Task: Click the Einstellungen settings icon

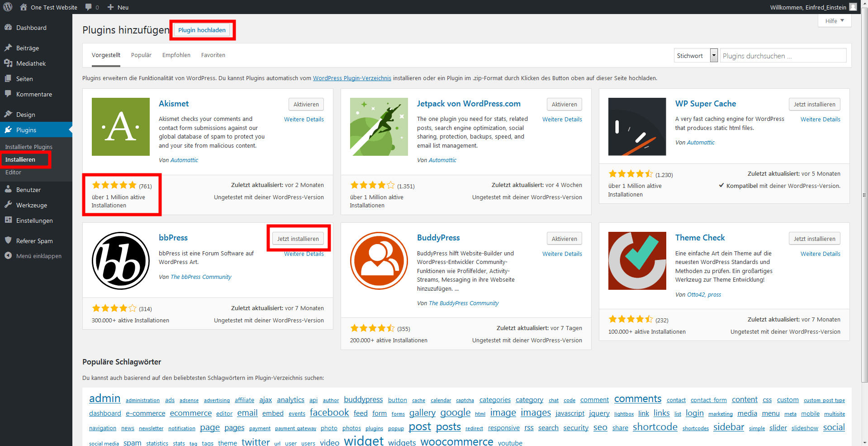Action: coord(8,220)
